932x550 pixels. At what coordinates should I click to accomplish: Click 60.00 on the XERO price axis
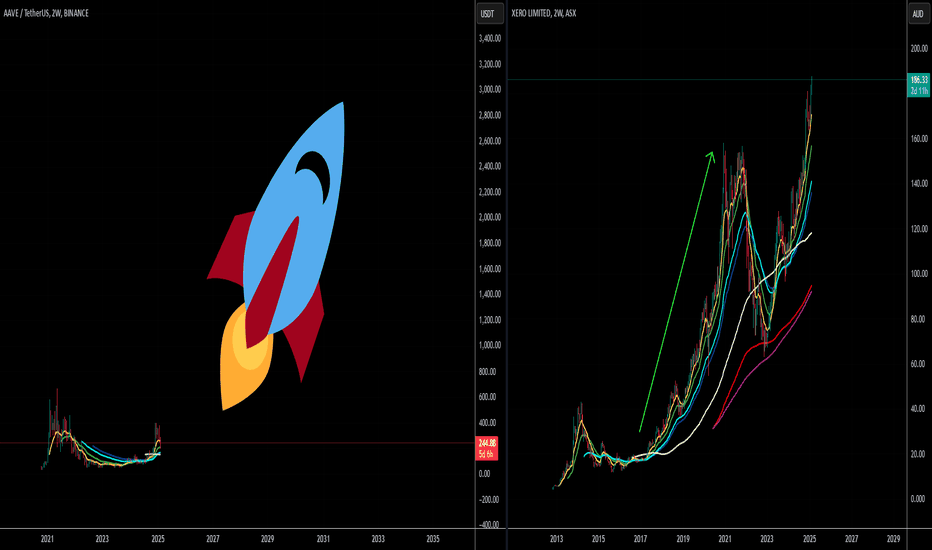click(x=919, y=364)
